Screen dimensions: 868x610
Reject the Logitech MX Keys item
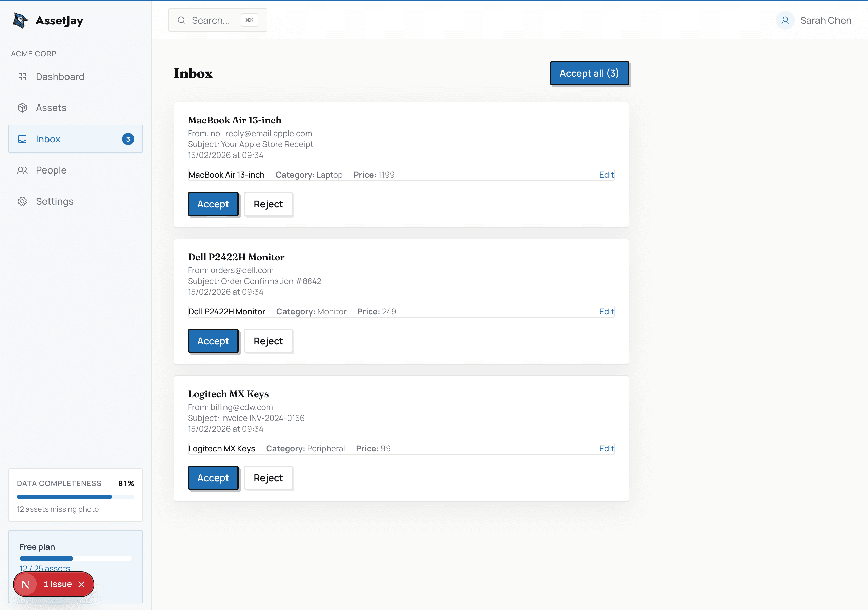point(269,478)
